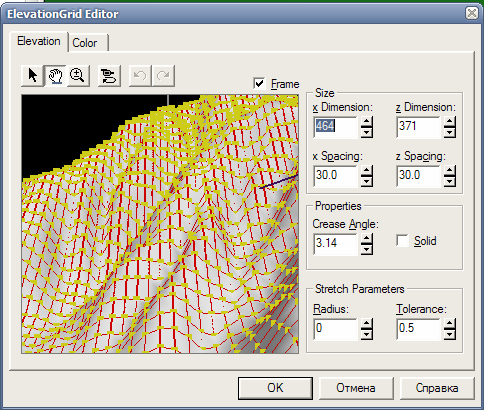This screenshot has height=410, width=484.
Task: Click the Radius input field
Action: tap(335, 329)
